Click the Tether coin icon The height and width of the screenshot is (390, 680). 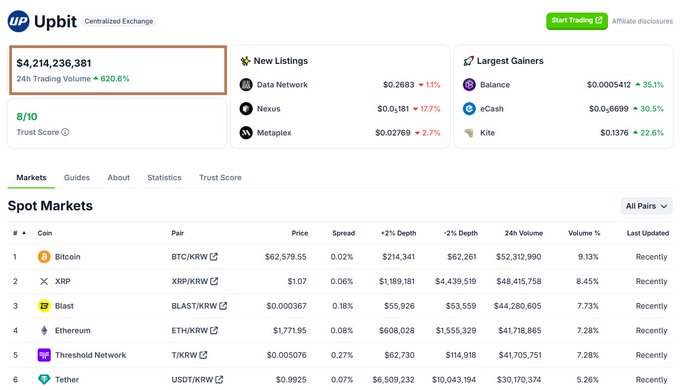click(44, 380)
